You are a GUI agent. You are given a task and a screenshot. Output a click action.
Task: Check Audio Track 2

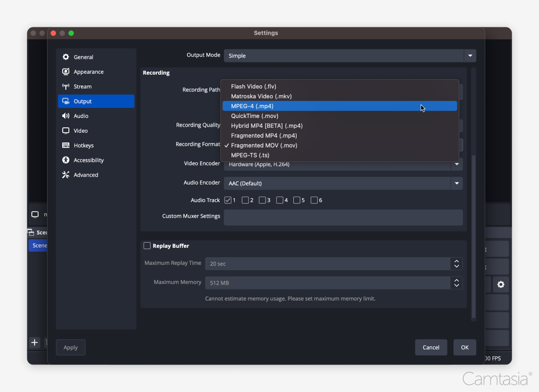245,200
